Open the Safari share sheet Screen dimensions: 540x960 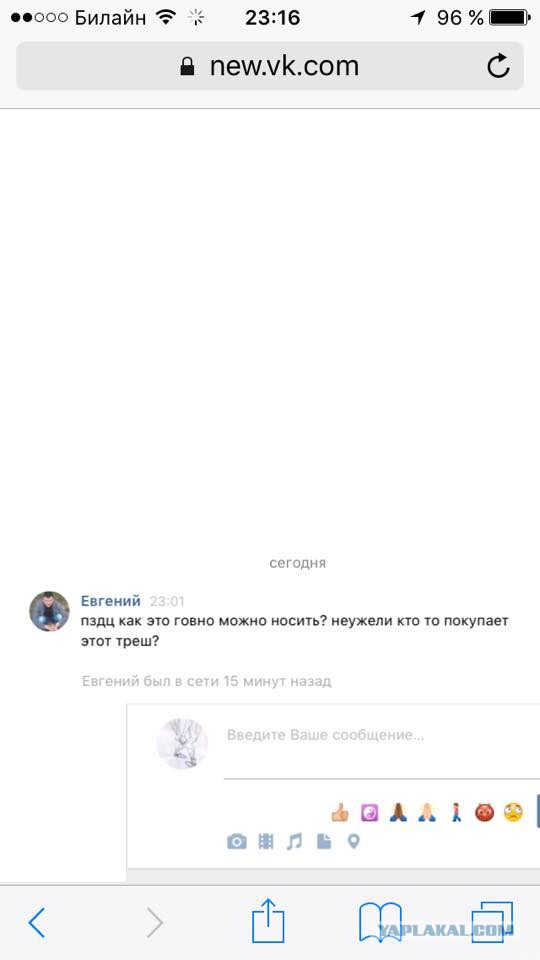[x=268, y=920]
